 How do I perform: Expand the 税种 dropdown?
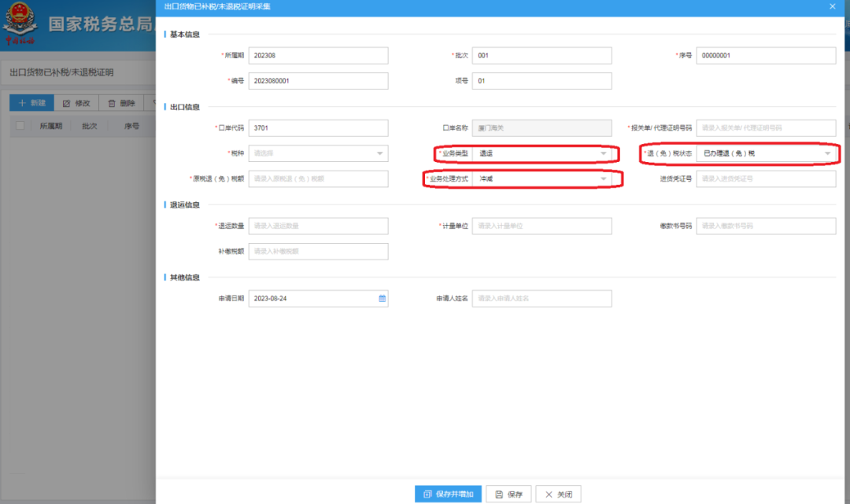pyautogui.click(x=318, y=153)
